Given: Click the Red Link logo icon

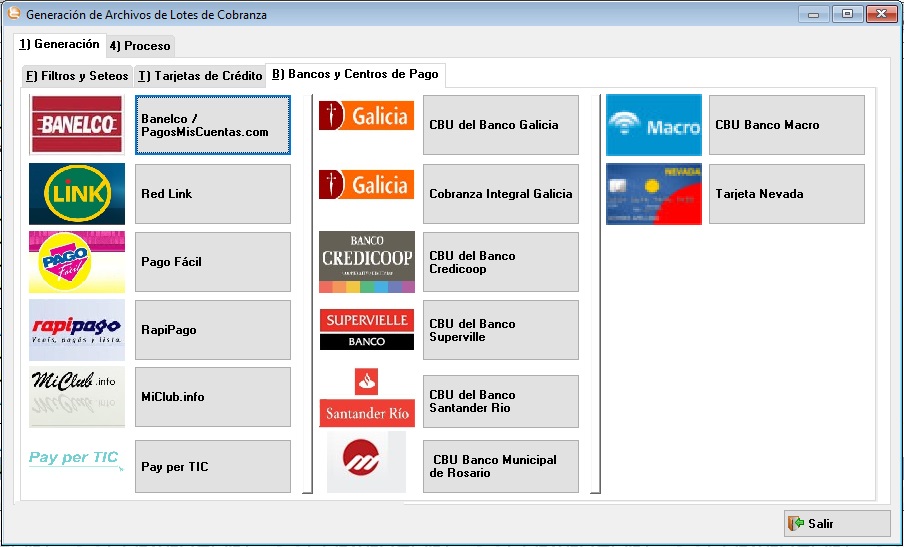Looking at the screenshot, I should [77, 194].
